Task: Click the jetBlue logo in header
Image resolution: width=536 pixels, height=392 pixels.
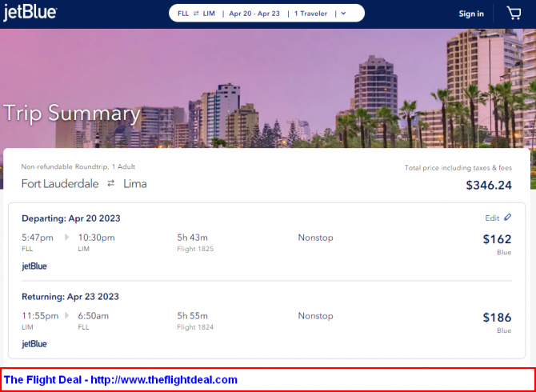Action: coord(30,13)
